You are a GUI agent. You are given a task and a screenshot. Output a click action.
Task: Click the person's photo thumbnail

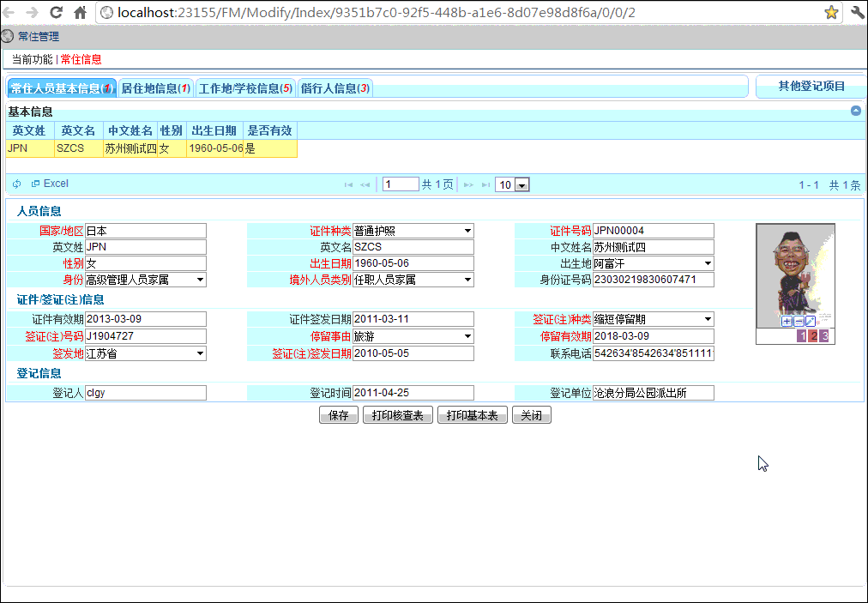[x=795, y=275]
